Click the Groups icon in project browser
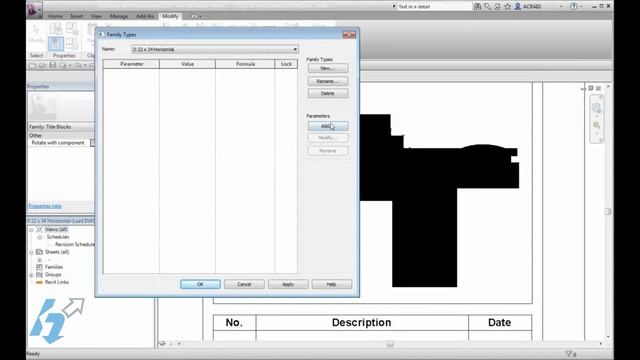 coord(40,274)
